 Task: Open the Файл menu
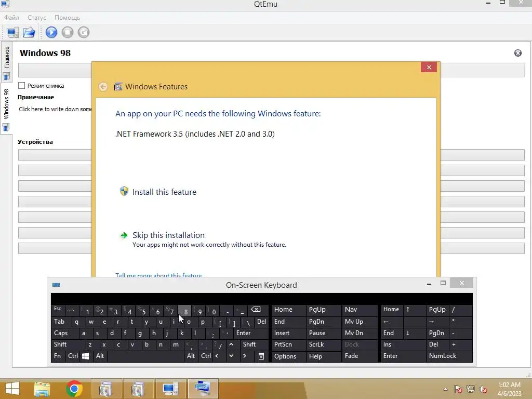tap(11, 18)
